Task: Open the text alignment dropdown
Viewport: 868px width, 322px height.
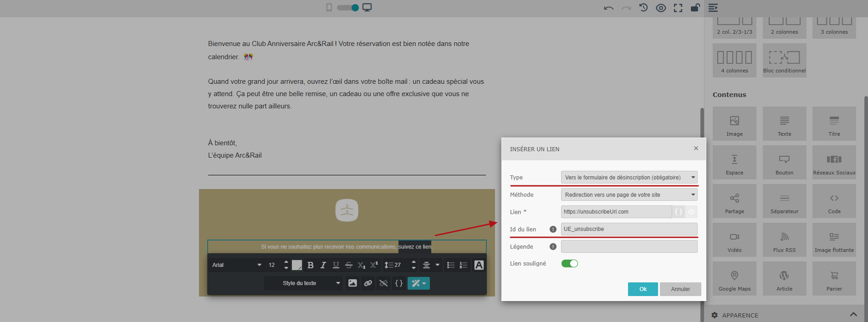Action: click(431, 265)
